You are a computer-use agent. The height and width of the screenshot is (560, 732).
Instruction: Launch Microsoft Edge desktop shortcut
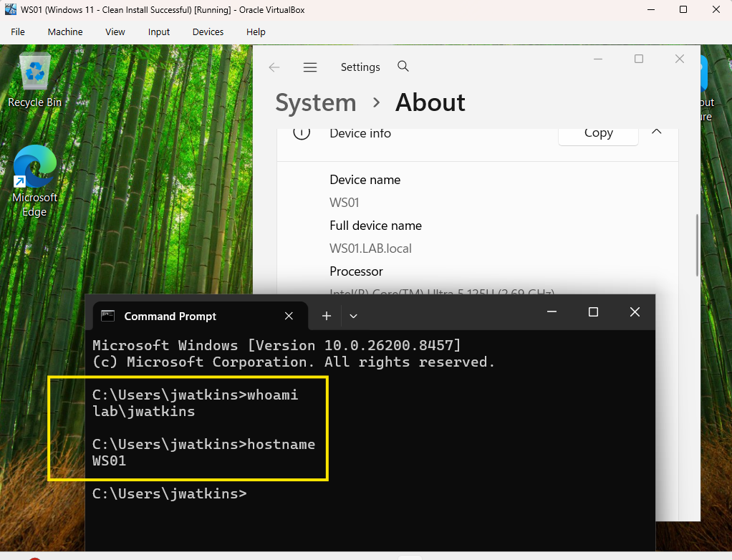(x=34, y=181)
